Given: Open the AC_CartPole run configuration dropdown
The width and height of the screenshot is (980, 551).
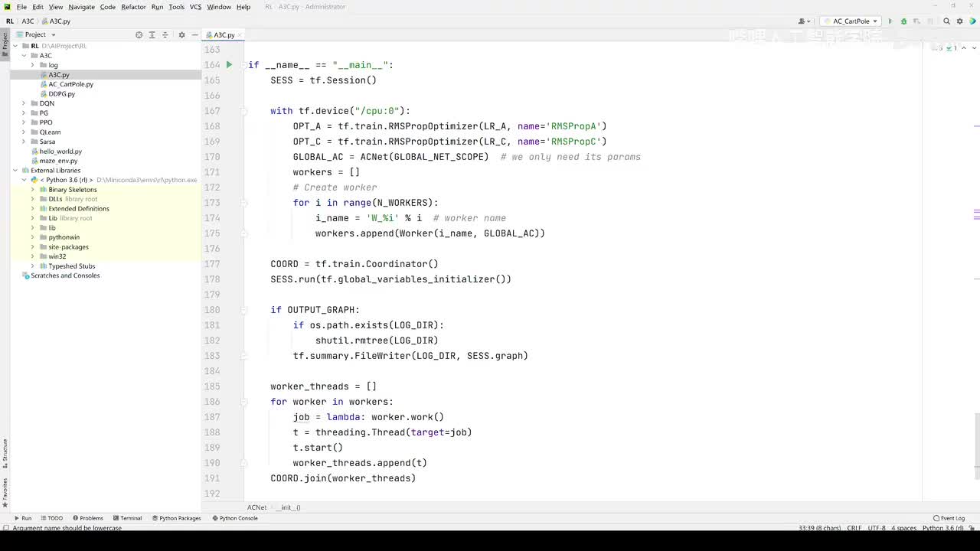Looking at the screenshot, I should point(850,21).
